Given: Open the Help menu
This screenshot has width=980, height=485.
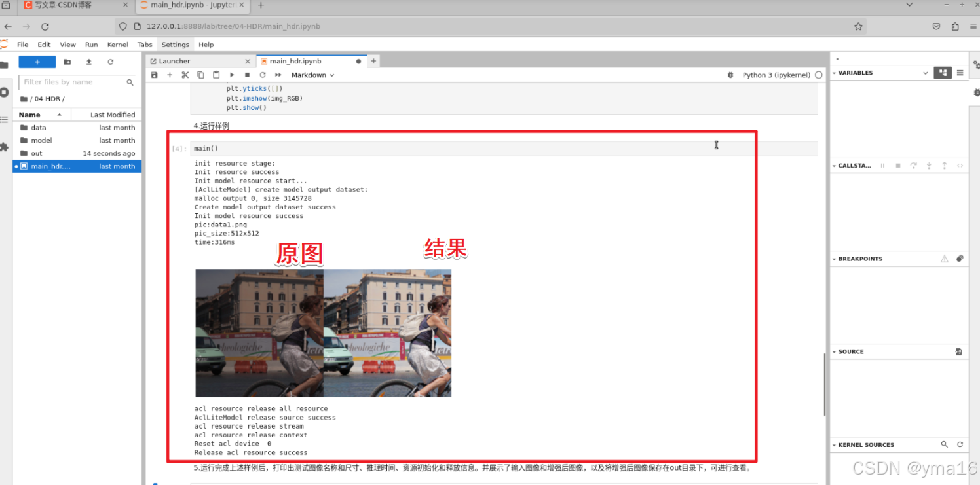Looking at the screenshot, I should pos(206,45).
